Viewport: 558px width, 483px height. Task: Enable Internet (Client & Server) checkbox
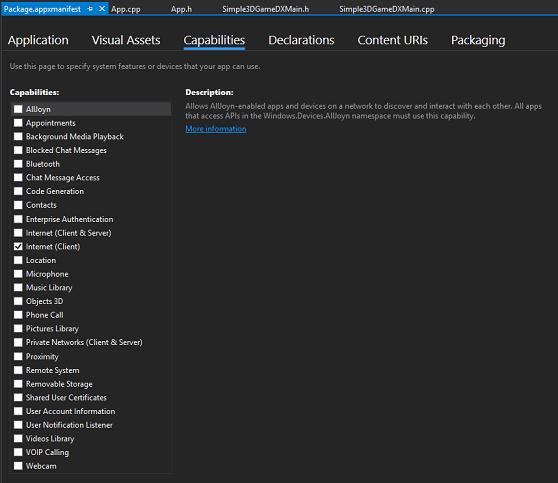coord(18,233)
